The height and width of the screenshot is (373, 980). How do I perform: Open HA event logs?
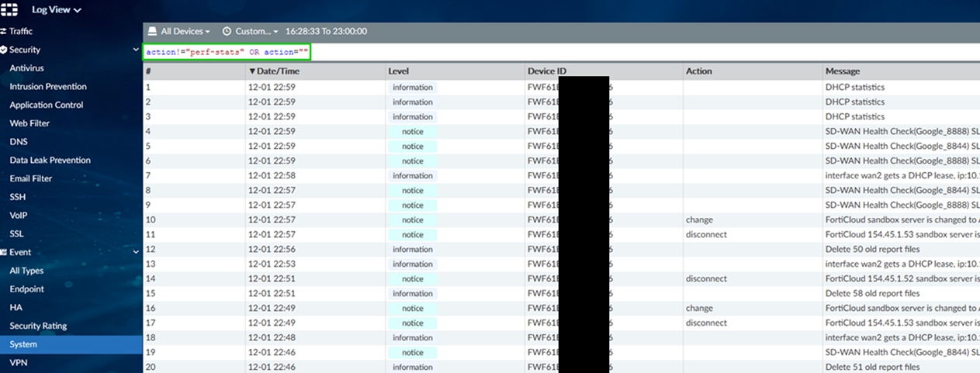click(x=16, y=307)
